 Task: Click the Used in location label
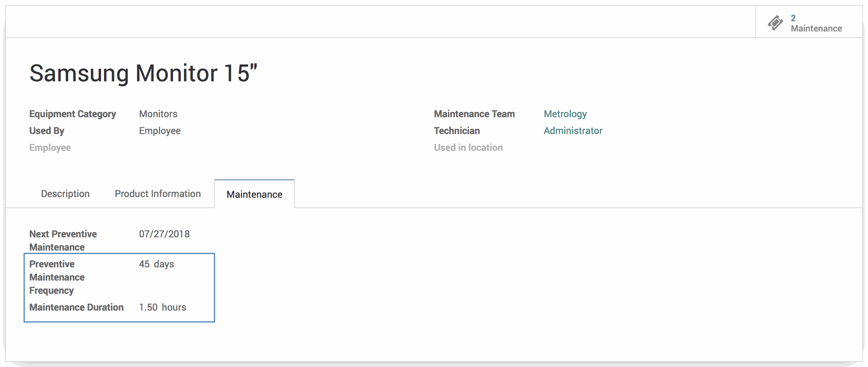[x=468, y=148]
